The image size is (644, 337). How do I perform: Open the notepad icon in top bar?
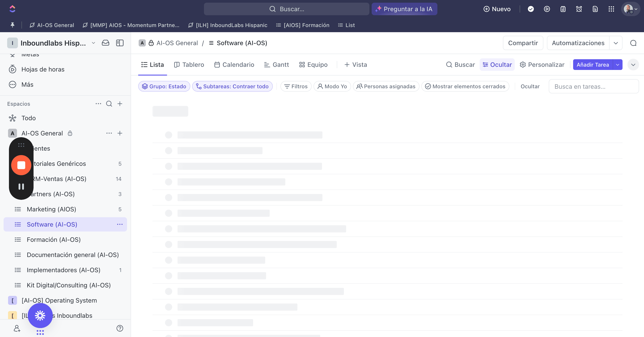[x=563, y=9]
